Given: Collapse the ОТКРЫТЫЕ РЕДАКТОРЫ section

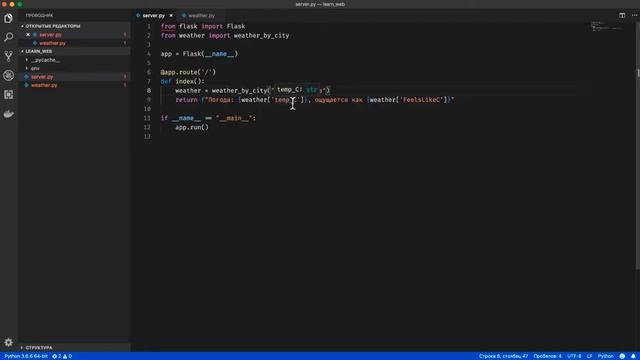Looking at the screenshot, I should point(53,26).
